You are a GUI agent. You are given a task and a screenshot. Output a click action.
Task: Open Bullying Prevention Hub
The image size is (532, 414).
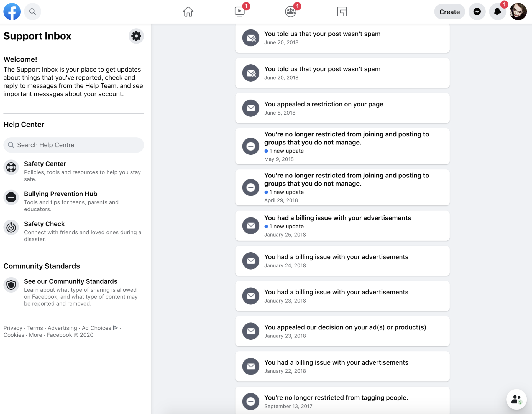[60, 194]
